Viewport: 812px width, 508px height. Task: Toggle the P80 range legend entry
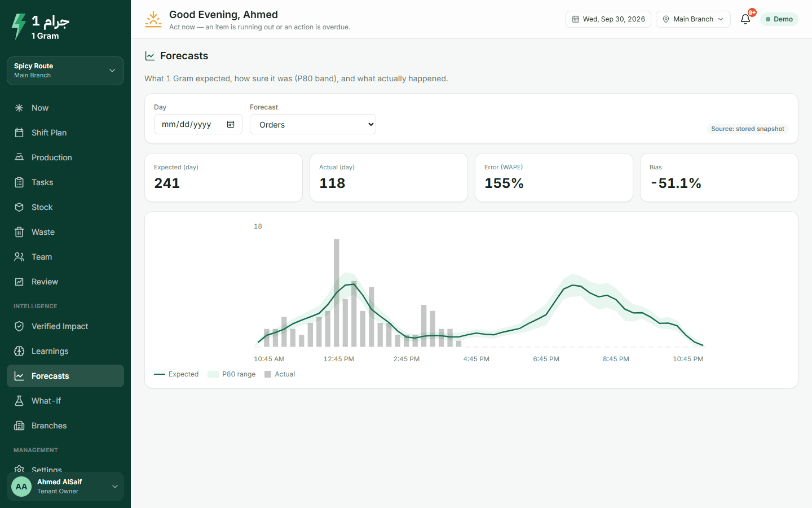coord(232,374)
